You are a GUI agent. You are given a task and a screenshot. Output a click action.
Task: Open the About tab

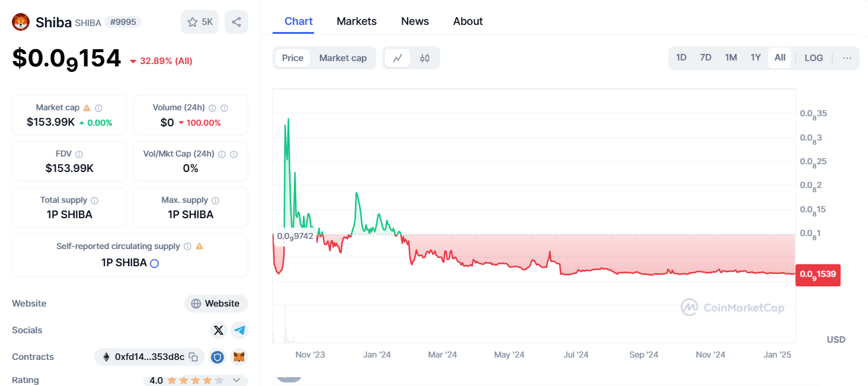pos(468,21)
